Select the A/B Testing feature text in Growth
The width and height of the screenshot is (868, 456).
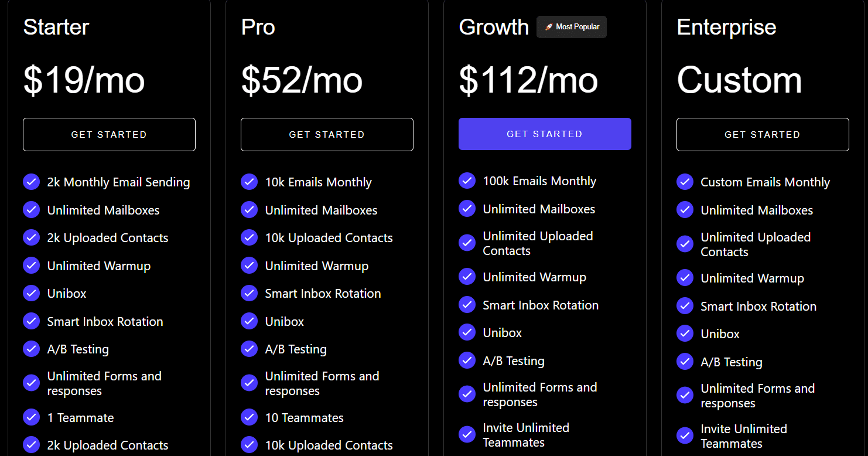pyautogui.click(x=513, y=360)
